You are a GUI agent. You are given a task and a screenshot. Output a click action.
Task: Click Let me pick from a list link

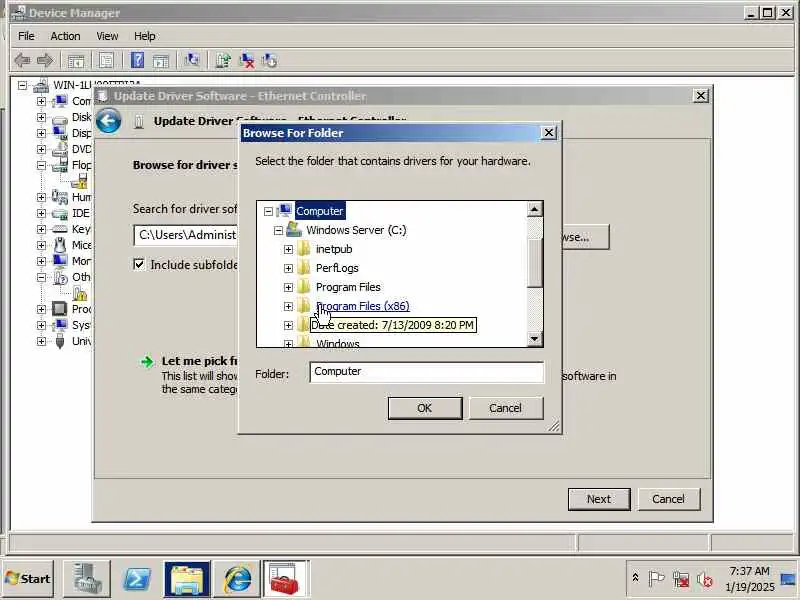pyautogui.click(x=199, y=361)
